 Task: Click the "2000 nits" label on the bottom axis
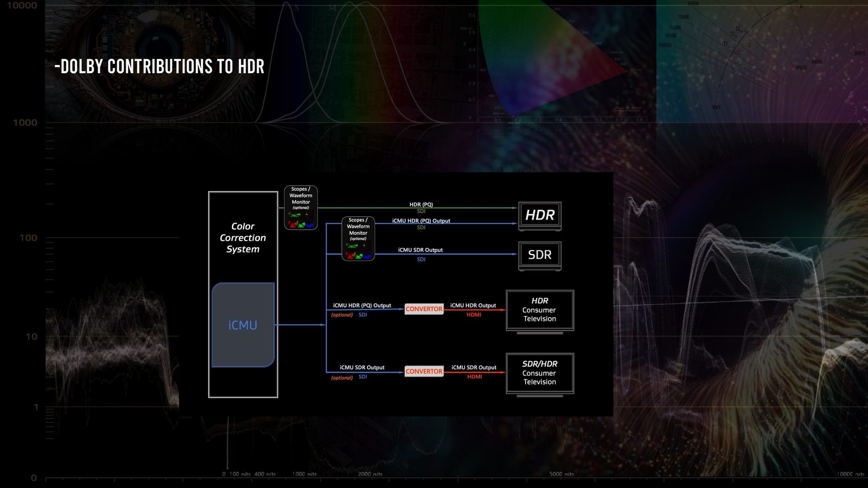coord(370,474)
